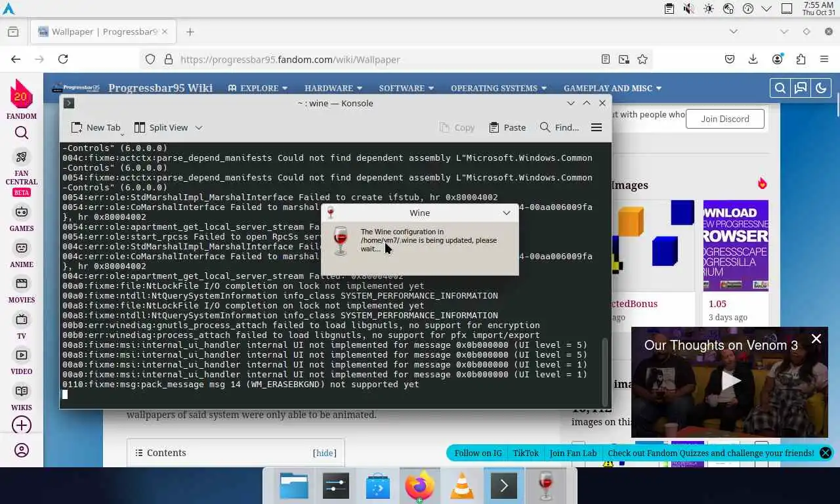Open Movies section in Fandom sidebar
840x504 pixels.
click(22, 290)
